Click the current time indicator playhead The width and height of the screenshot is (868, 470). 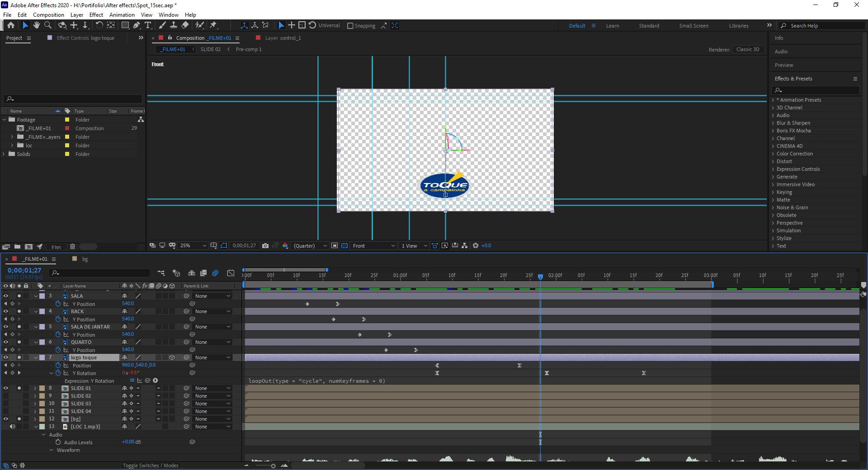point(540,277)
